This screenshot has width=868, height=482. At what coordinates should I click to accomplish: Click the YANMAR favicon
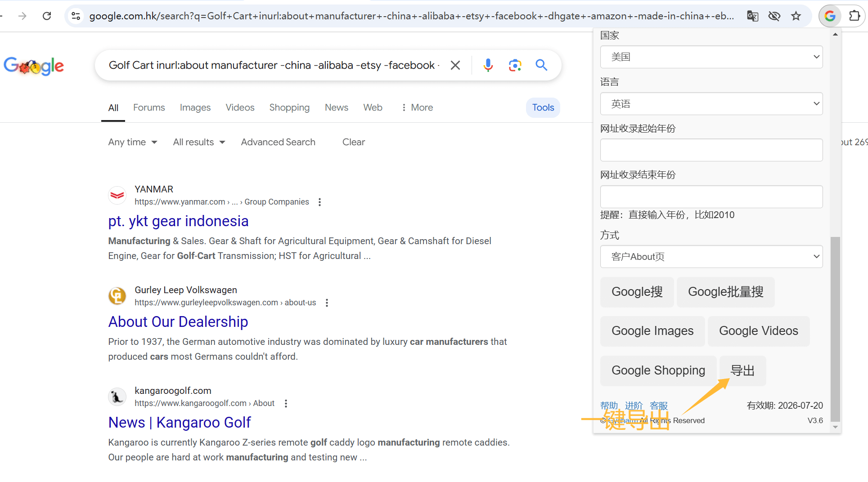click(x=117, y=195)
